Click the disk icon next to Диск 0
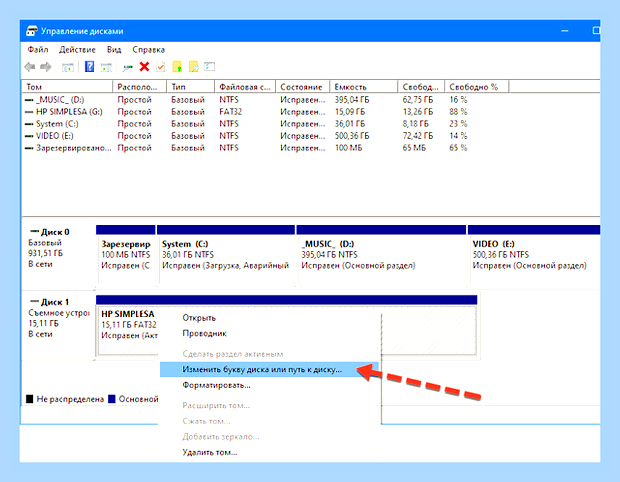Image resolution: width=620 pixels, height=482 pixels. tap(35, 231)
